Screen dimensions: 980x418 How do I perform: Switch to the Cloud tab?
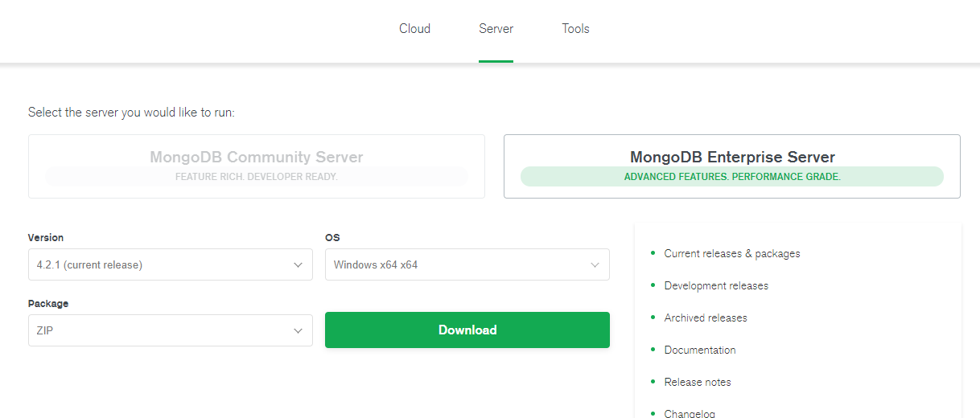(414, 29)
